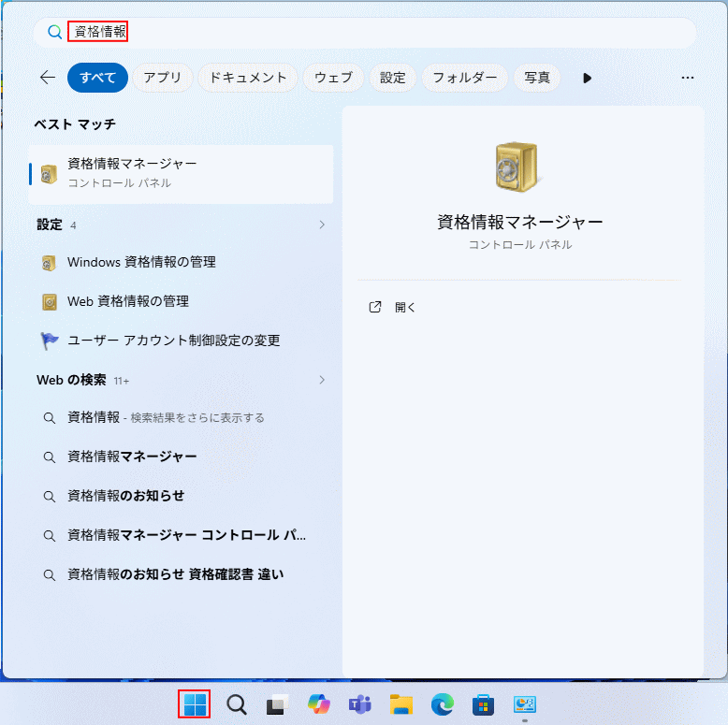The image size is (728, 725).
Task: Switch to the ドキュメント filter tab
Action: tap(248, 78)
